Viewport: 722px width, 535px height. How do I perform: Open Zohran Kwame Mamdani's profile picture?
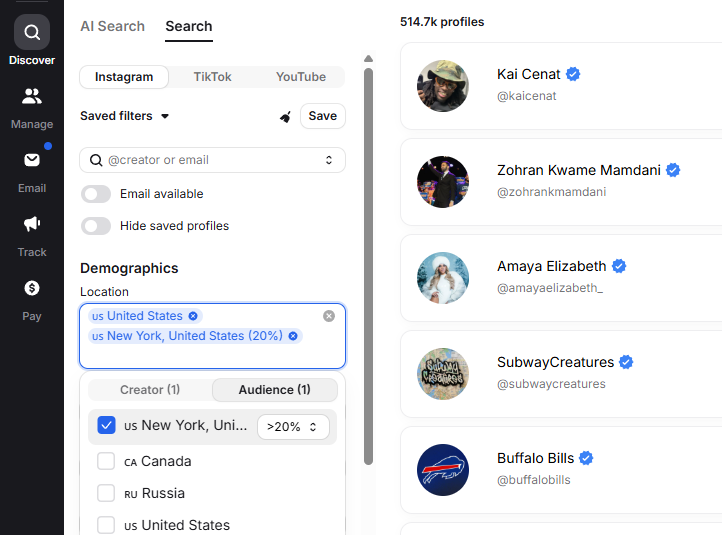click(443, 182)
